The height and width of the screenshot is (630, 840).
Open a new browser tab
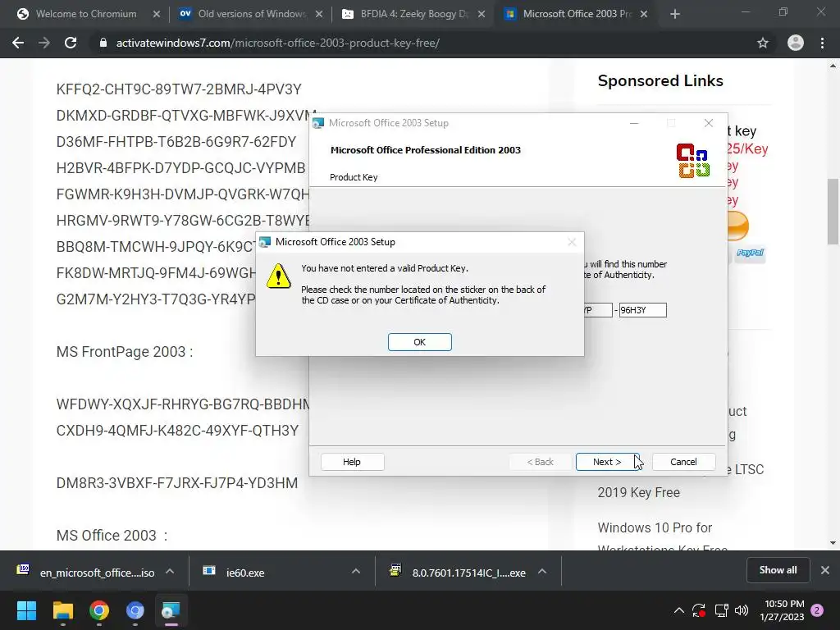coord(675,15)
